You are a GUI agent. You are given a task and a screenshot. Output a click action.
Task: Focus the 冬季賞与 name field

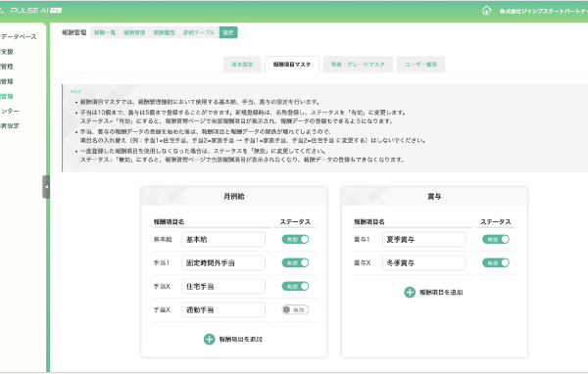(x=423, y=262)
